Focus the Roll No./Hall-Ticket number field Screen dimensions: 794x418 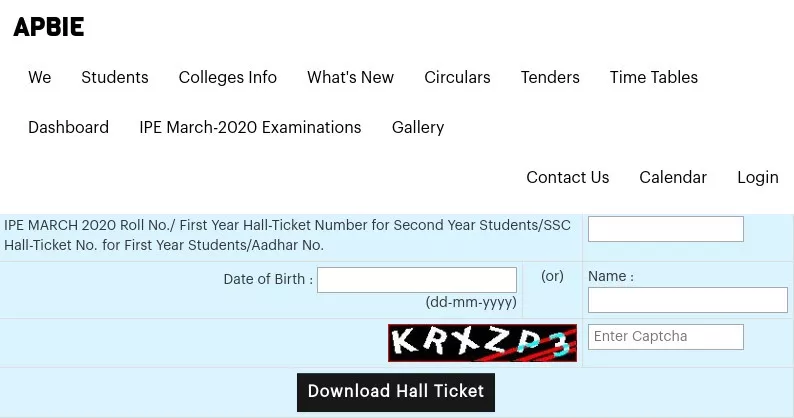tap(665, 229)
